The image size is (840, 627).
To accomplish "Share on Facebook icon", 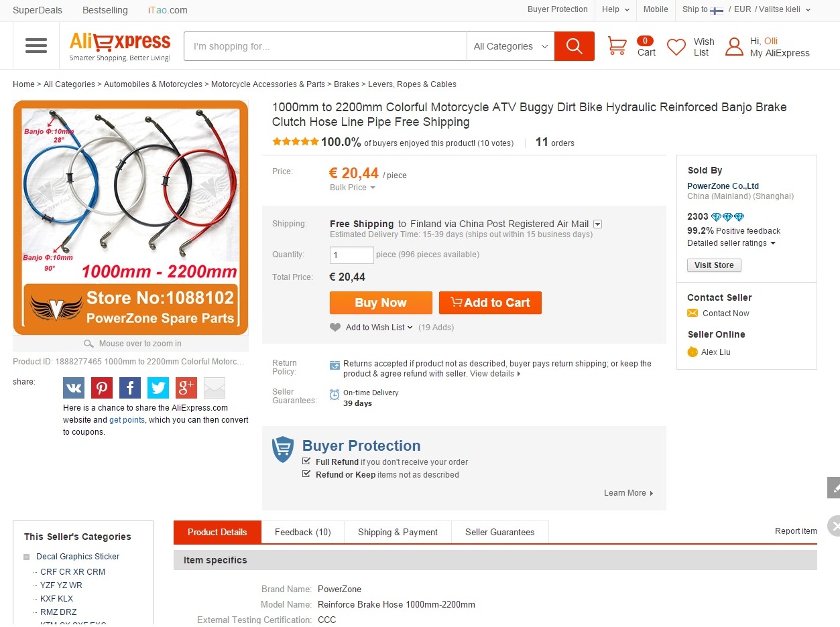I will [x=130, y=388].
